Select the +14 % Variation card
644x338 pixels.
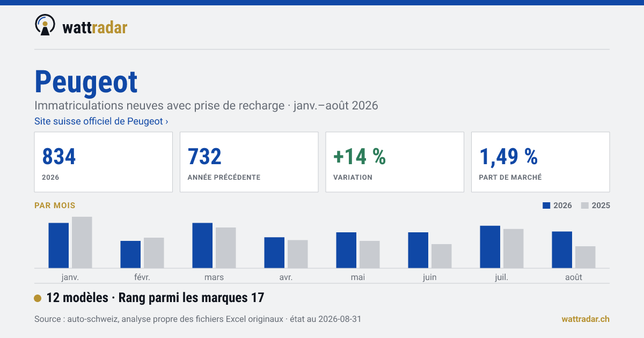click(395, 162)
